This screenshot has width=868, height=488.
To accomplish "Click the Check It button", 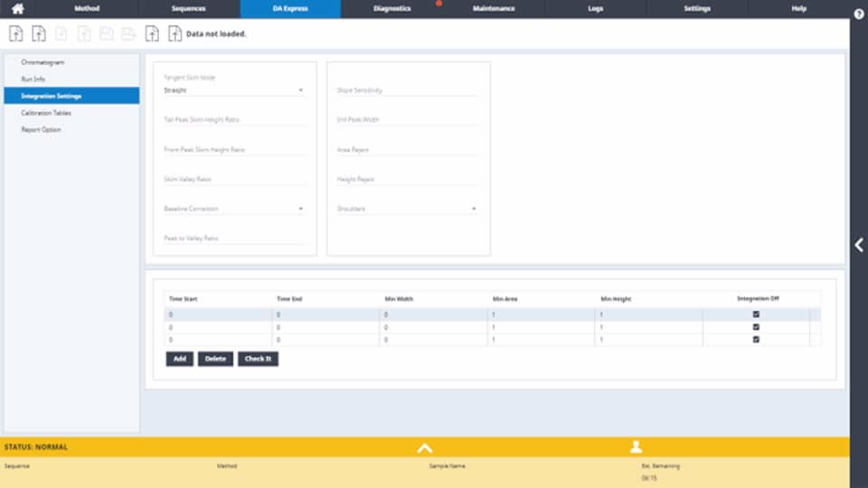I will (x=258, y=359).
